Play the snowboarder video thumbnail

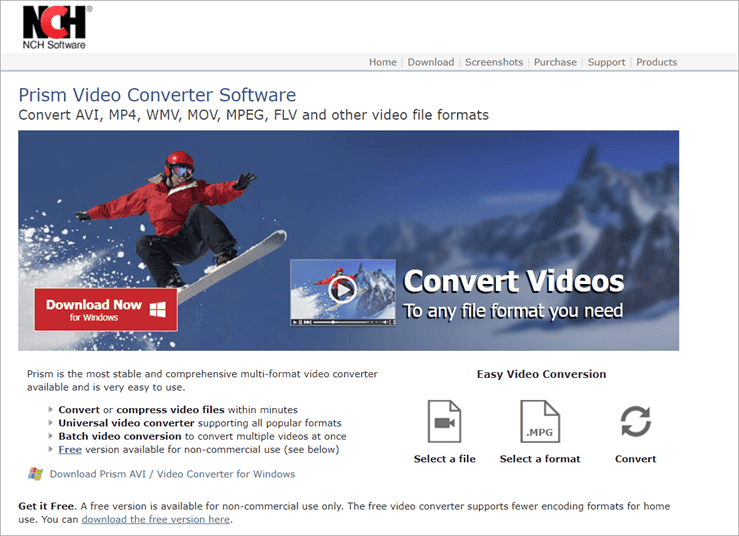tap(343, 289)
